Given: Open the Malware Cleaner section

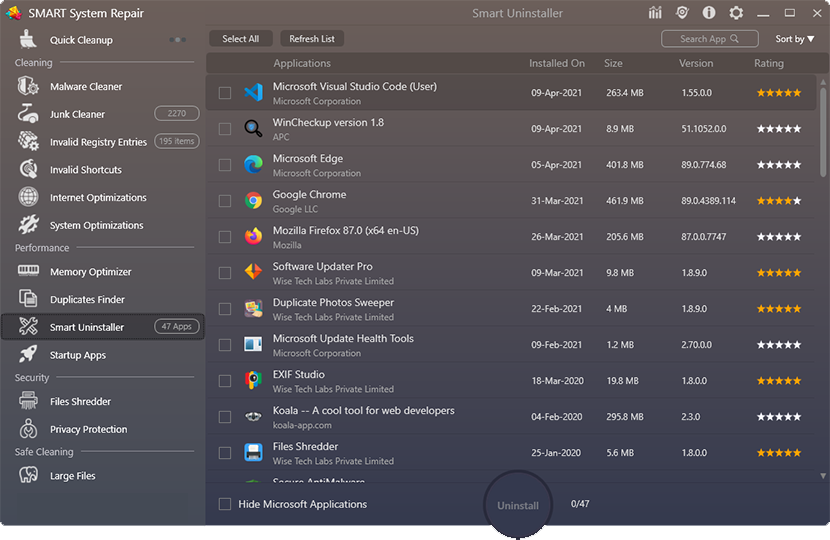Looking at the screenshot, I should click(86, 87).
